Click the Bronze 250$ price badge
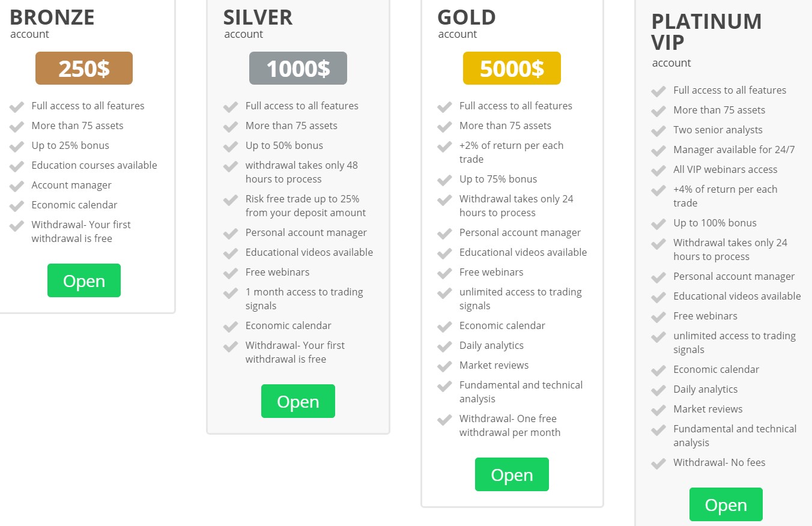812x526 pixels. click(84, 68)
